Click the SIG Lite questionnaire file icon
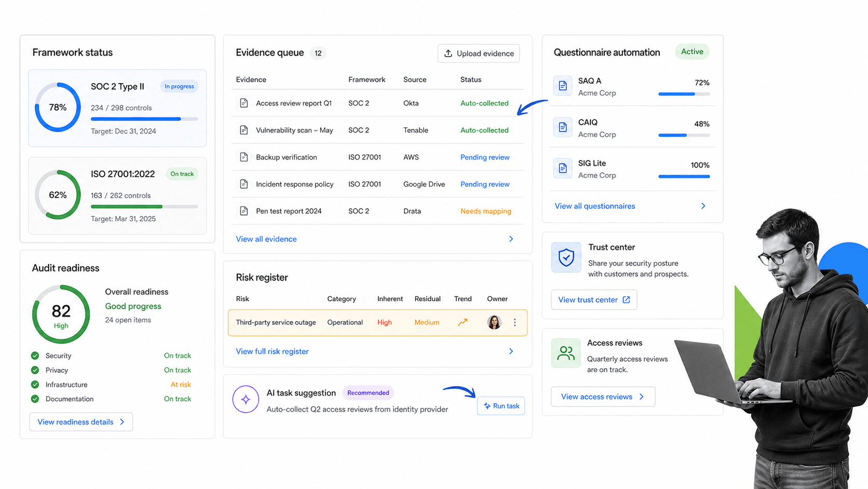The image size is (868, 489). click(563, 168)
